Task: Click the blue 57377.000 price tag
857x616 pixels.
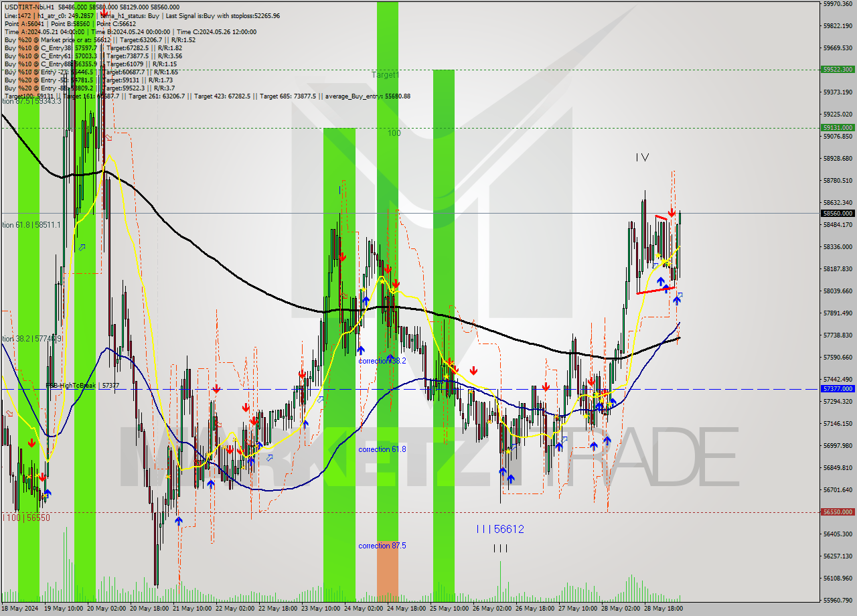Action: click(x=838, y=388)
